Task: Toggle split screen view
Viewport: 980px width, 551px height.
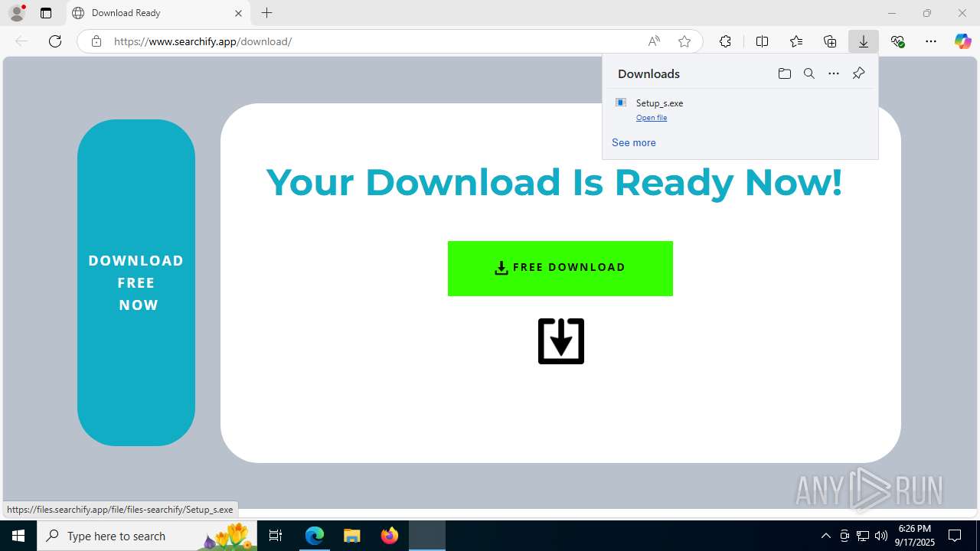Action: click(x=762, y=41)
